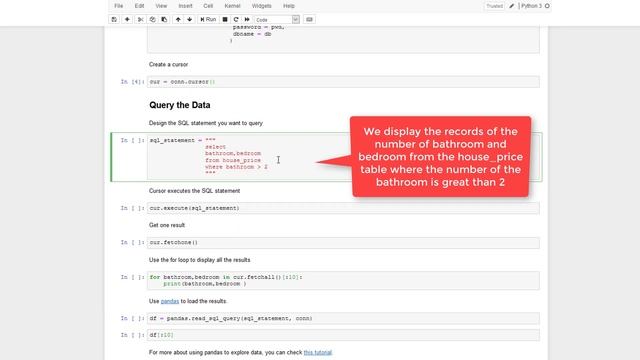Screen dimensions: 640x360
Task: Restart the kernel with the circular arrow
Action: point(236,20)
